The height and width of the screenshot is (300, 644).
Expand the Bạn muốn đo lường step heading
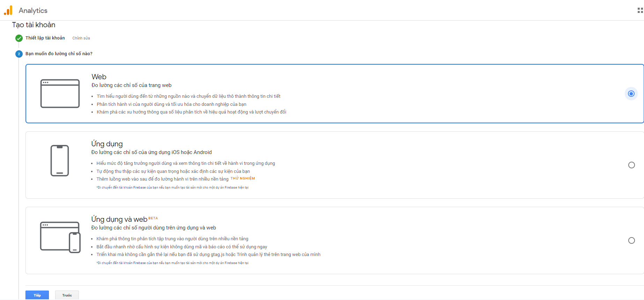point(59,54)
